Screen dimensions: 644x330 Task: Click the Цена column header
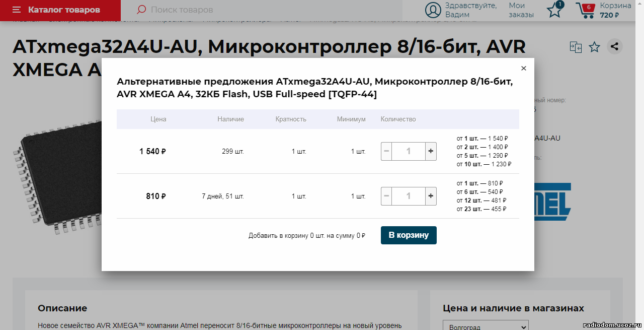(158, 119)
